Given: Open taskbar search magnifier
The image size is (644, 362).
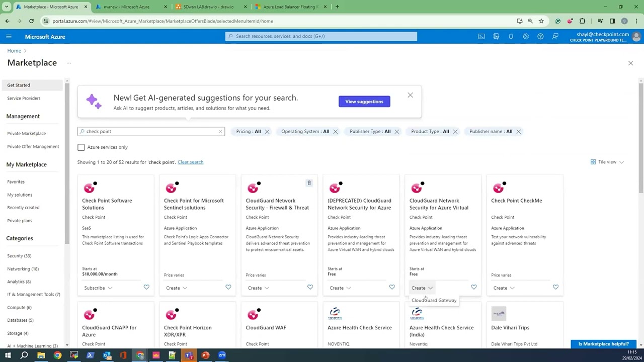Looking at the screenshot, I should click(24, 355).
